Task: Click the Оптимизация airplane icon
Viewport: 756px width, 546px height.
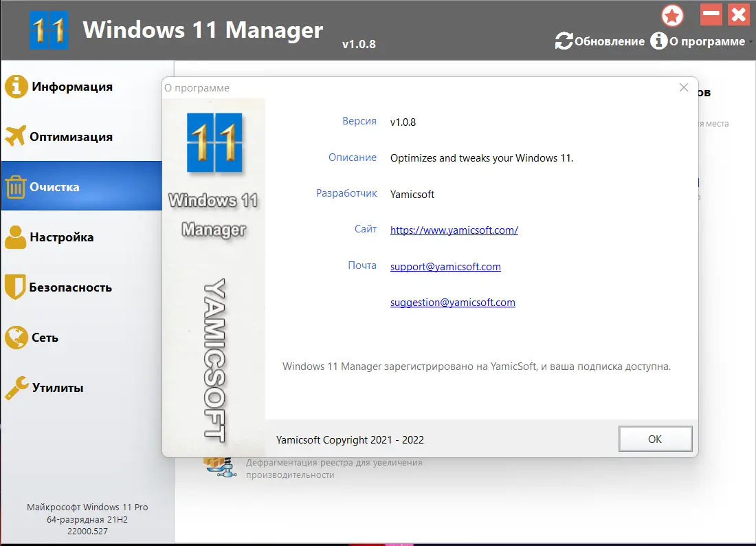Action: (16, 136)
